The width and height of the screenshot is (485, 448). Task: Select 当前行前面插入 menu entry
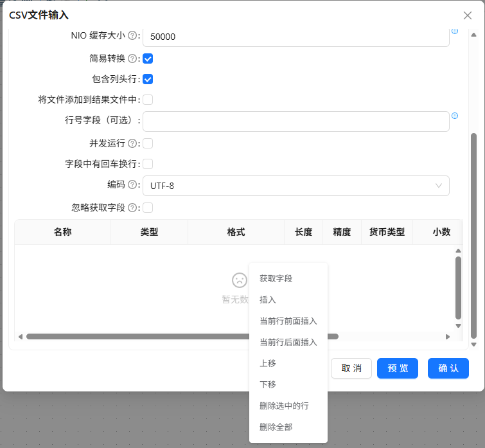pyautogui.click(x=288, y=321)
